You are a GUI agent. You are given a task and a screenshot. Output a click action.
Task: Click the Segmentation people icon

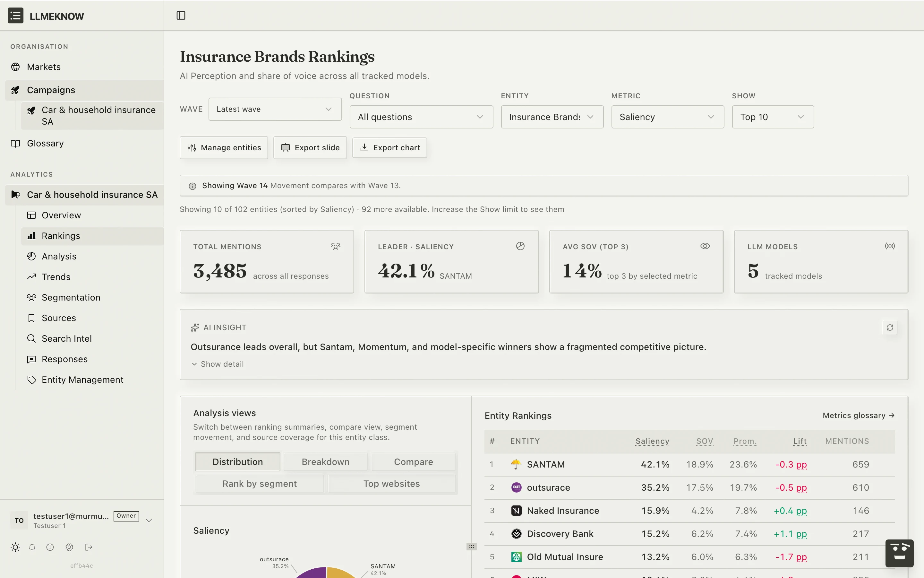31,297
